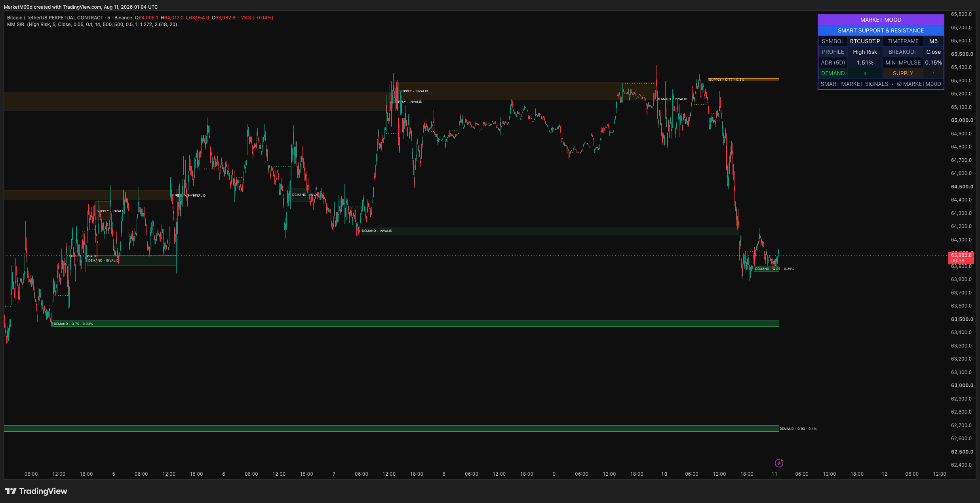Click the High Risk profile value cell

[x=865, y=52]
